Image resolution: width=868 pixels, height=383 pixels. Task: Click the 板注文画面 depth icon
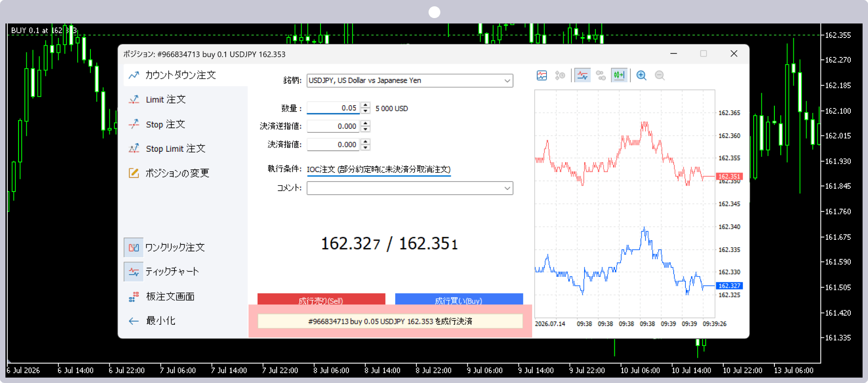134,296
